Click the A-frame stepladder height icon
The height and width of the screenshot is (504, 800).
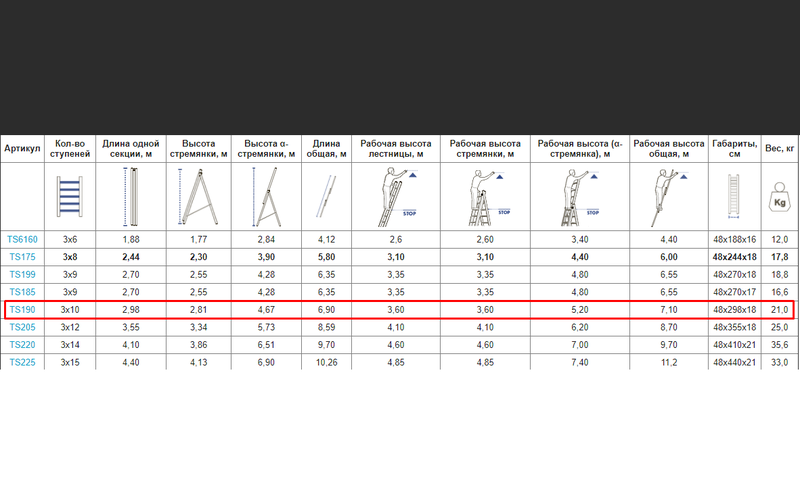tap(198, 197)
